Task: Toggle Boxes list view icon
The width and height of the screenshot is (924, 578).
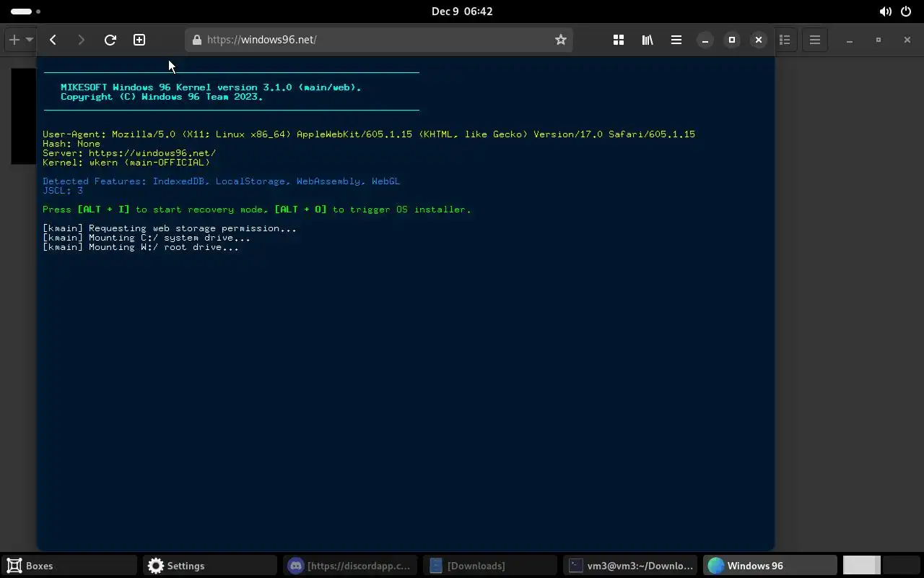Action: point(785,40)
